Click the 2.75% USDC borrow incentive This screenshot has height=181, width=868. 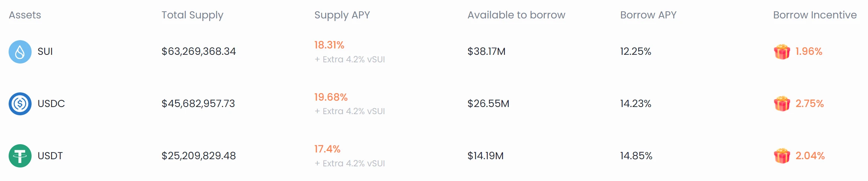[x=809, y=104]
